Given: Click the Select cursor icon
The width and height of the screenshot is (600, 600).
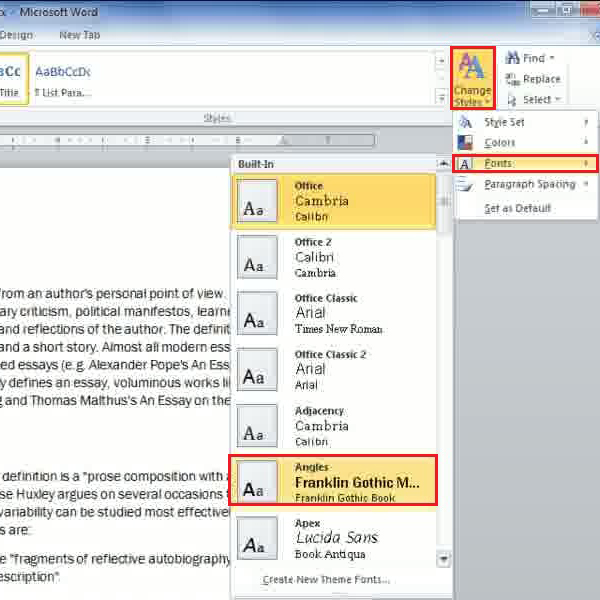Looking at the screenshot, I should pyautogui.click(x=512, y=100).
